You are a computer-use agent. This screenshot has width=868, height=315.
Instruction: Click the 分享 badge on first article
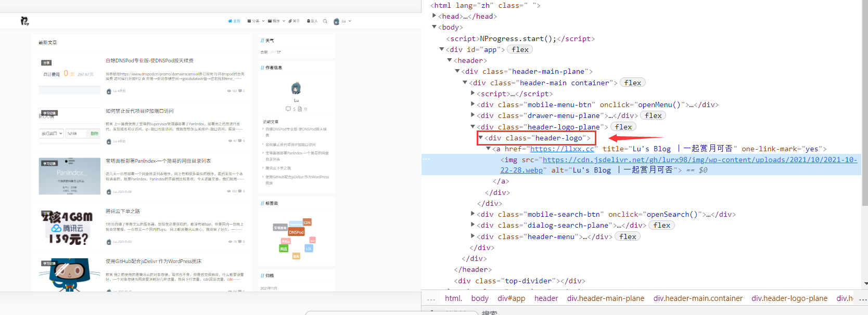(46, 63)
